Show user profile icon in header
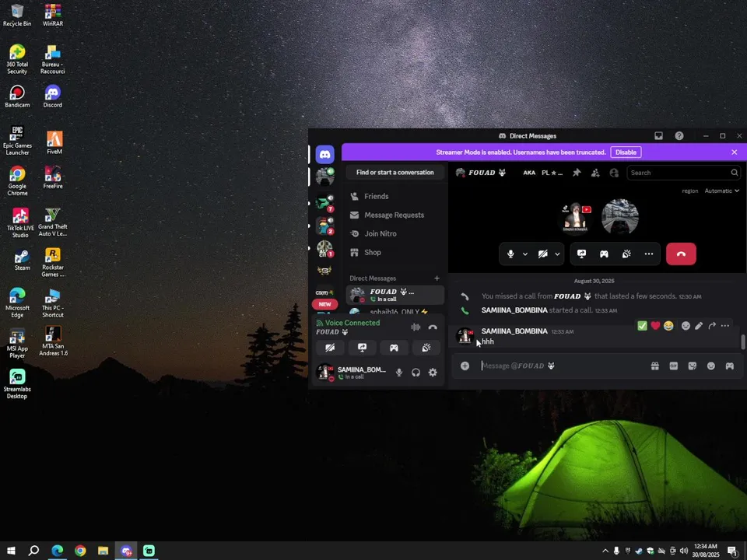The height and width of the screenshot is (560, 747). (x=614, y=173)
